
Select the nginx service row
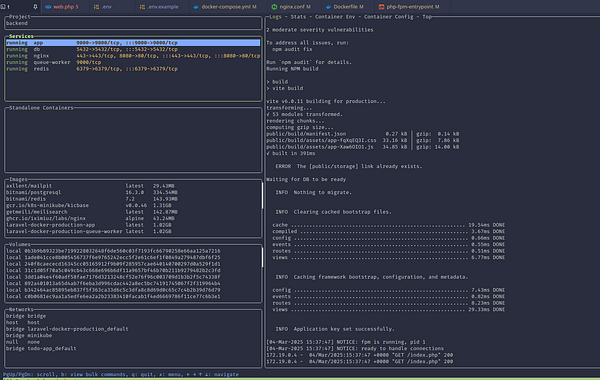(133, 56)
